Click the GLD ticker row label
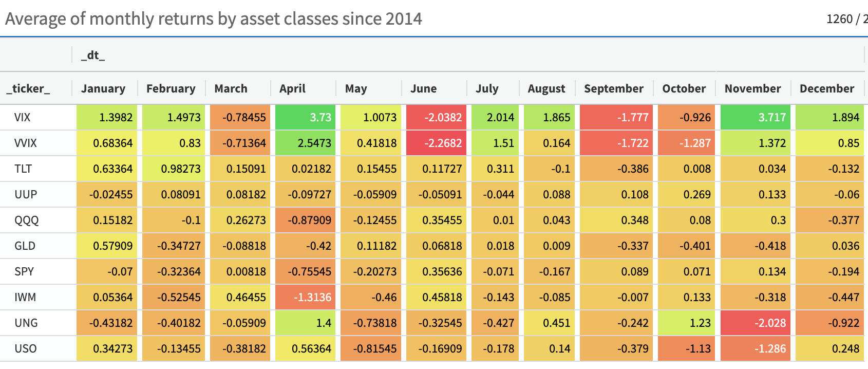Image resolution: width=868 pixels, height=369 pixels. coord(25,246)
